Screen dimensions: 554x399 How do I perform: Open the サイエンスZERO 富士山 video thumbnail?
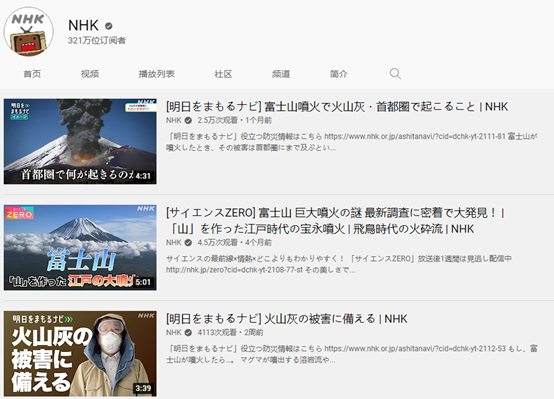(80, 247)
